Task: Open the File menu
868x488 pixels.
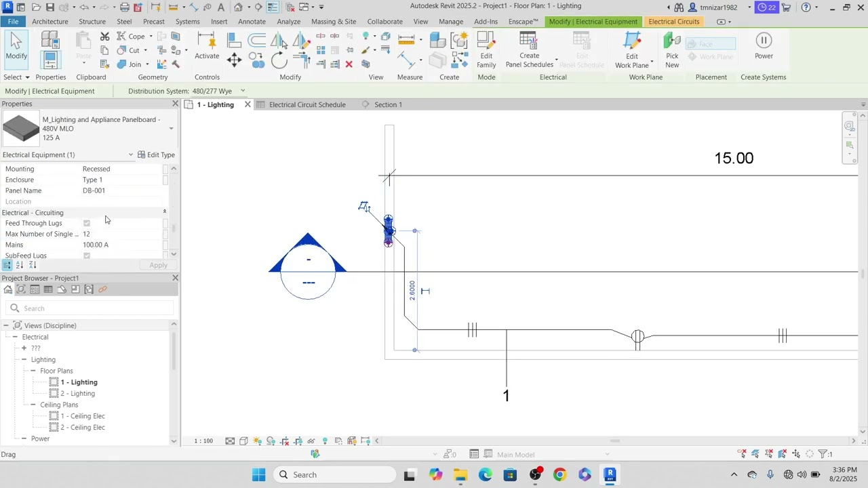Action: pyautogui.click(x=13, y=22)
